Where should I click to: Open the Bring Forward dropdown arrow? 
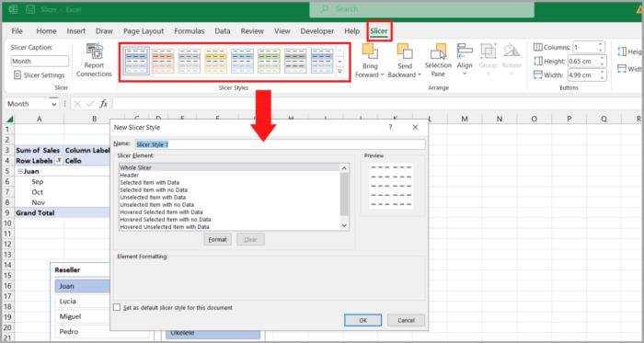pyautogui.click(x=382, y=74)
